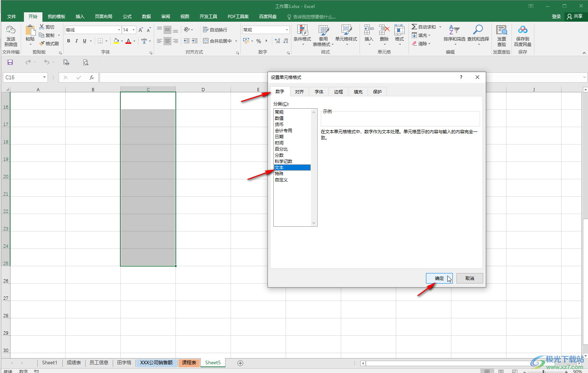Increase font size with the larger A icon
The height and width of the screenshot is (373, 588).
(x=141, y=30)
